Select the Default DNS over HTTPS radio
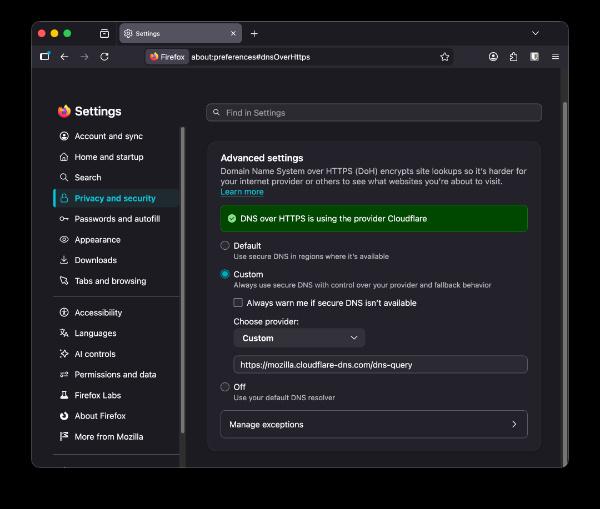Screen dimensions: 600x509 click(x=225, y=246)
